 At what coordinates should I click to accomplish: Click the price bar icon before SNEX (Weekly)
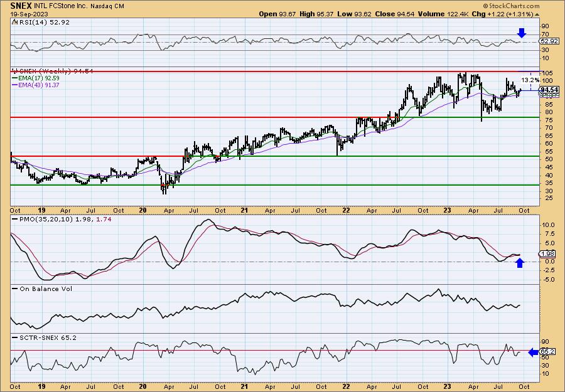click(14, 72)
